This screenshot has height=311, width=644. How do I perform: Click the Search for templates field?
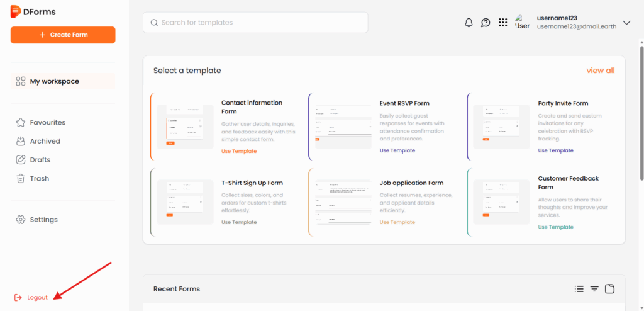[255, 23]
